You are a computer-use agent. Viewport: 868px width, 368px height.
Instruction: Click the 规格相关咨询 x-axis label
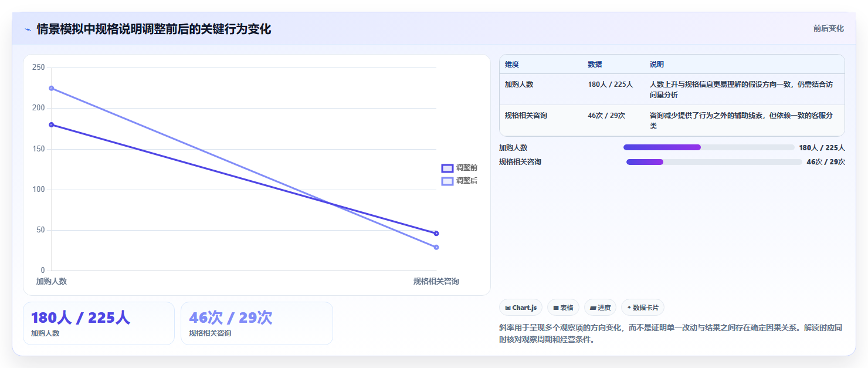click(x=436, y=281)
